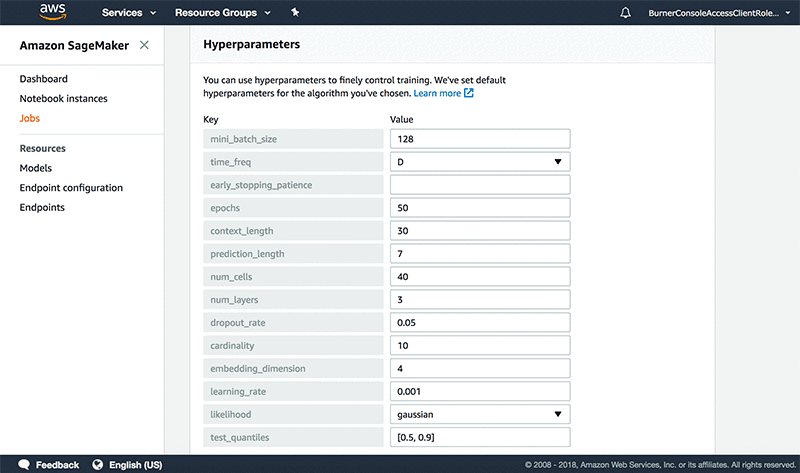Click the Amazon SageMaker sidebar title

point(74,45)
